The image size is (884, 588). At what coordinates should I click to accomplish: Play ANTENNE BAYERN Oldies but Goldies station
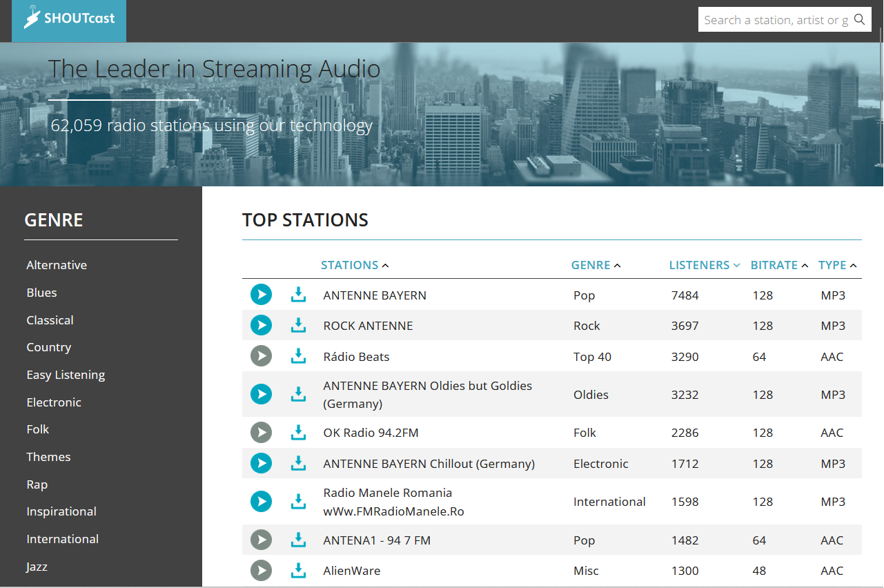[x=261, y=394]
